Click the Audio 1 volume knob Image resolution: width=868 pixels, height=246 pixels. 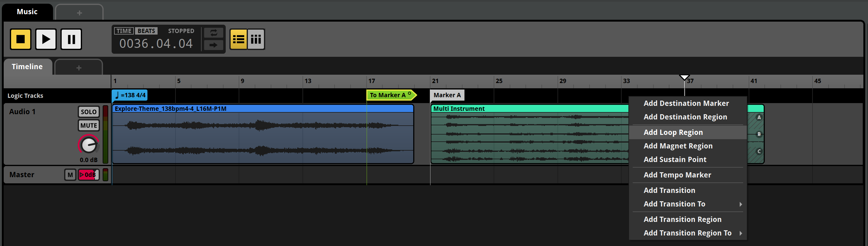(88, 145)
